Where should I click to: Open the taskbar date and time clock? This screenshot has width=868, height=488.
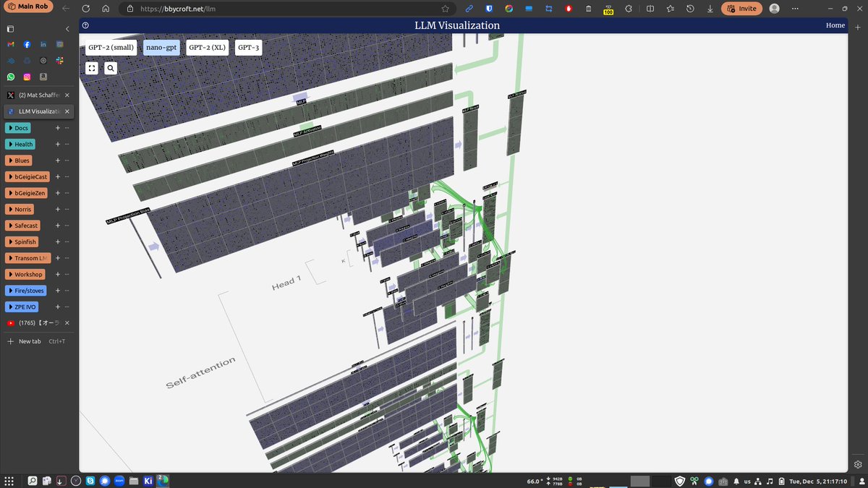pos(818,481)
